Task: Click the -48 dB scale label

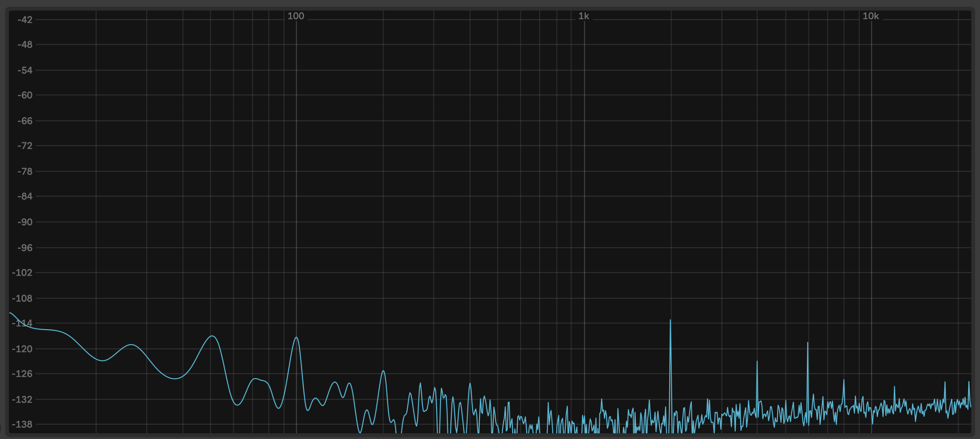Action: pos(25,45)
